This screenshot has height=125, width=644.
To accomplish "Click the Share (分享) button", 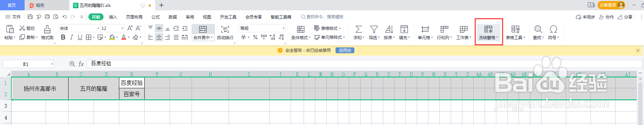I will (x=625, y=17).
